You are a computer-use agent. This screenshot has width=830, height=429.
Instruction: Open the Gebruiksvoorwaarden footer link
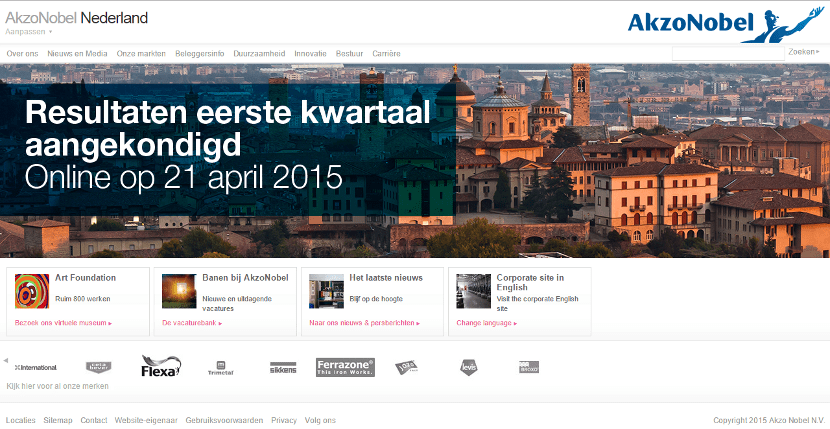tap(224, 420)
